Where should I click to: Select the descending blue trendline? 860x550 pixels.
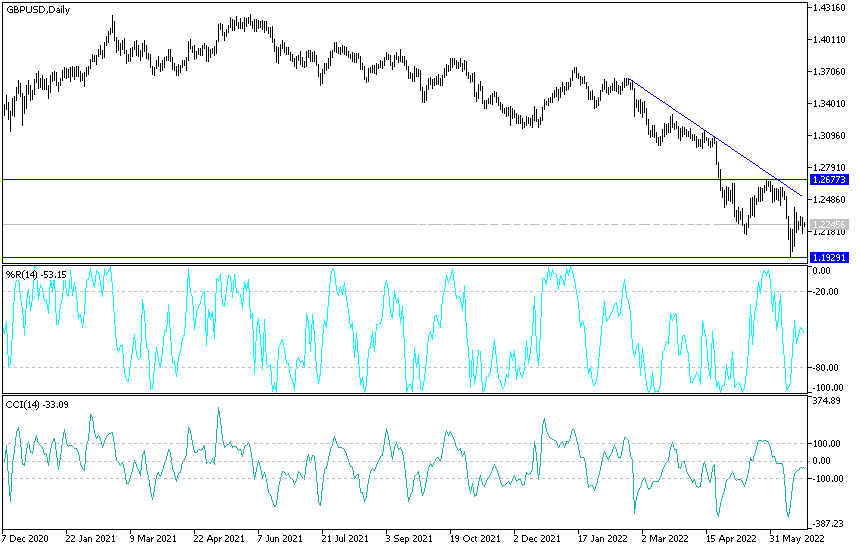coord(716,138)
